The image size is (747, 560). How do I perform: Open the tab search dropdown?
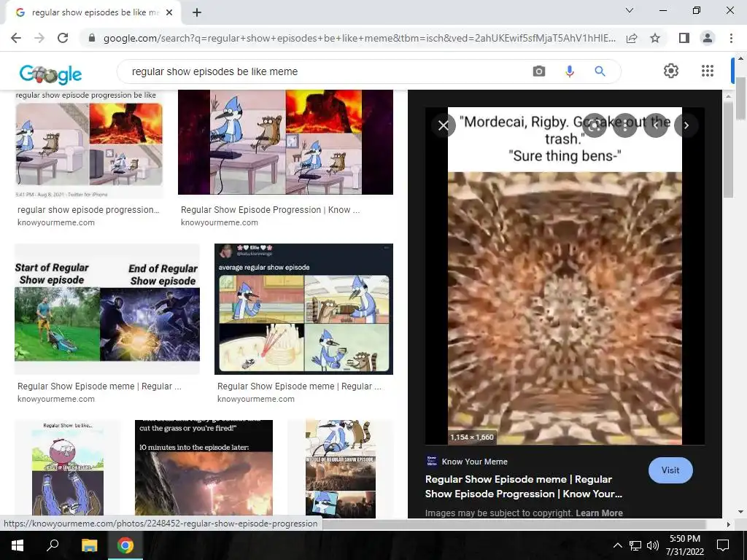pos(630,10)
